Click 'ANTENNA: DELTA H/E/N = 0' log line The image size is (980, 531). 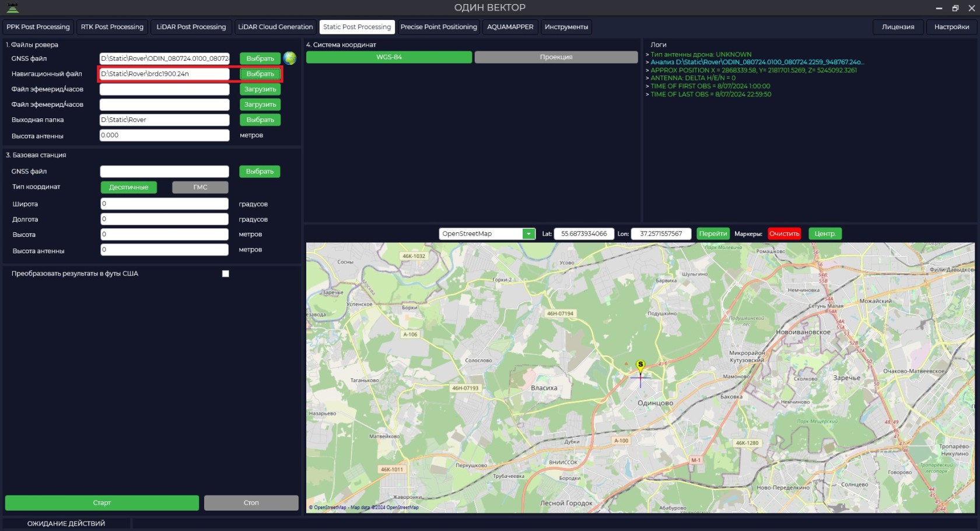click(x=693, y=78)
